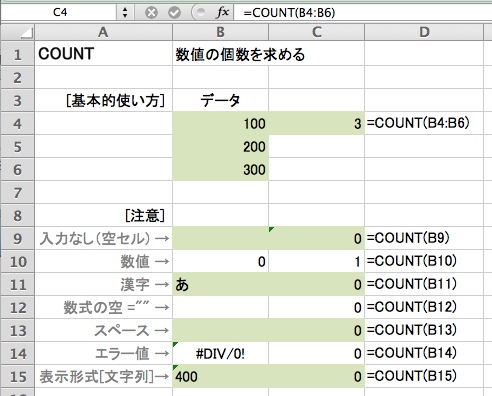Select column D header
492x396 pixels.
(424, 32)
